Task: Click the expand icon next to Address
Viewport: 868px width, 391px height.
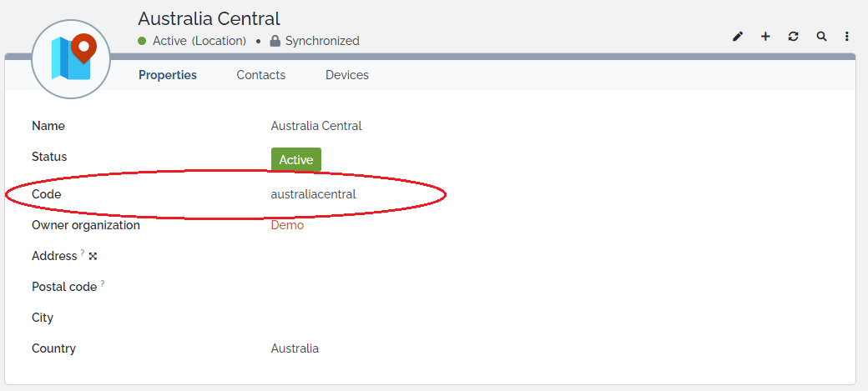Action: [x=93, y=256]
